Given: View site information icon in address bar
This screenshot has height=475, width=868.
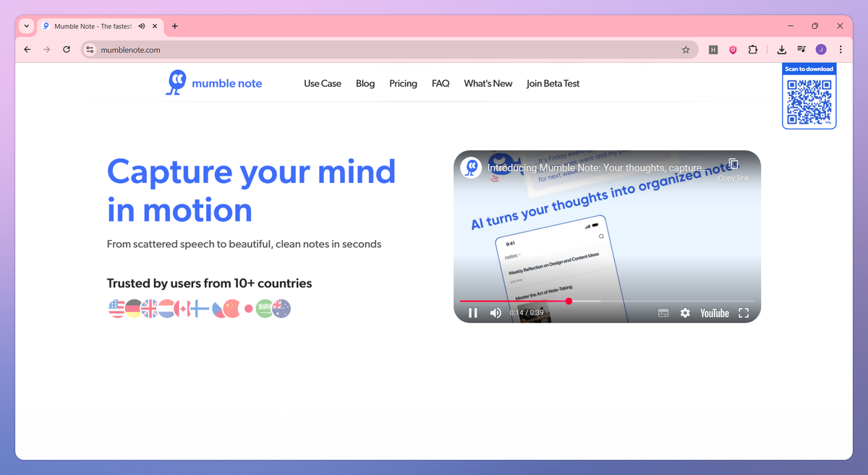Looking at the screenshot, I should (90, 50).
